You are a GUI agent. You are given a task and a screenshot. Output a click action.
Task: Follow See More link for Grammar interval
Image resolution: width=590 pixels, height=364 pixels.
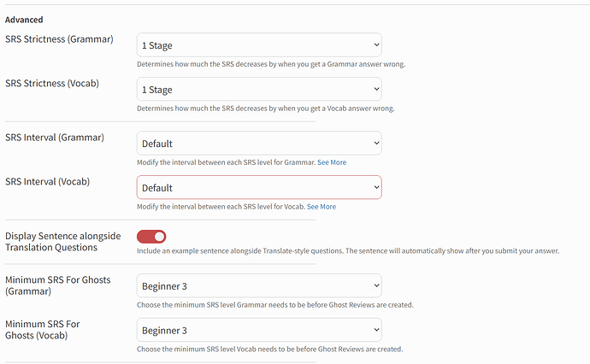point(332,162)
